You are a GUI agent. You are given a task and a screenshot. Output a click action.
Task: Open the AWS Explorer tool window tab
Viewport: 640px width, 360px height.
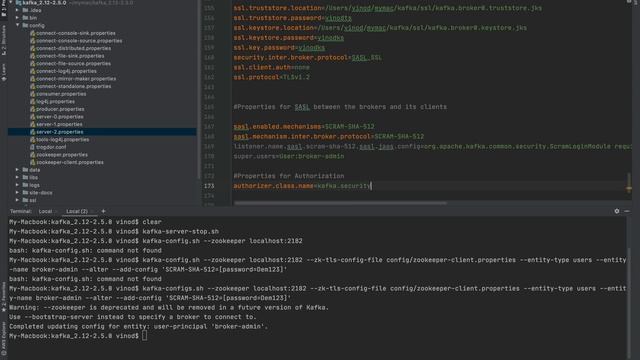click(4, 338)
